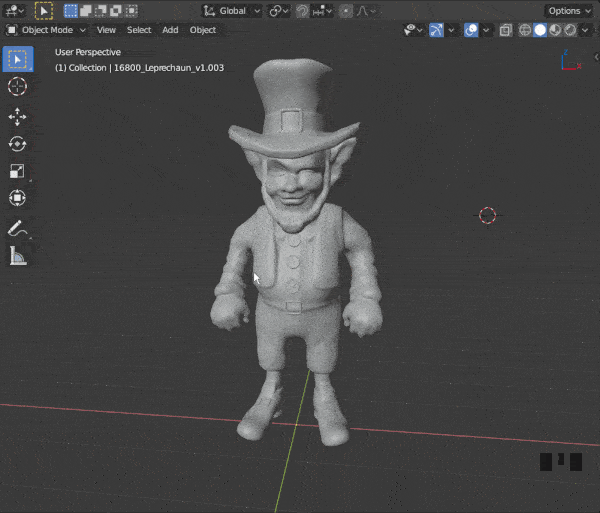Activate the 3D Cursor tool

17,86
